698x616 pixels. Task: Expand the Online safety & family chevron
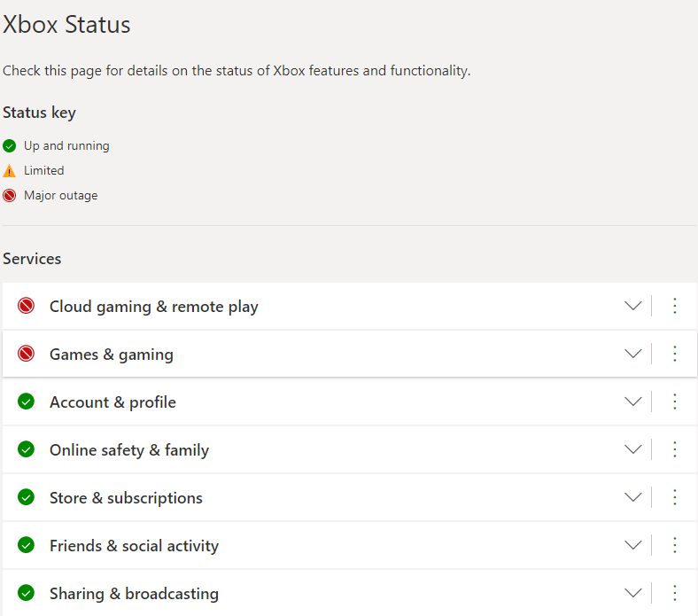[633, 449]
